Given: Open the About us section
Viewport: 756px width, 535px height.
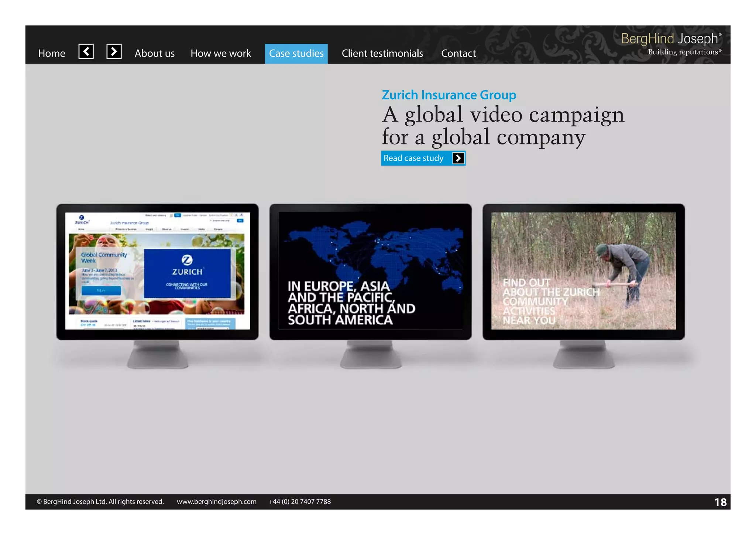Looking at the screenshot, I should click(x=155, y=54).
